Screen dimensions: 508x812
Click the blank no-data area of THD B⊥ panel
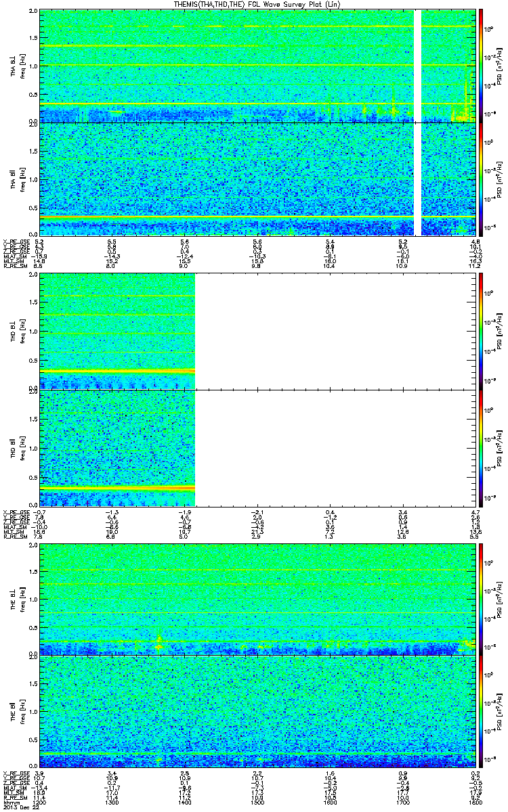click(x=335, y=330)
